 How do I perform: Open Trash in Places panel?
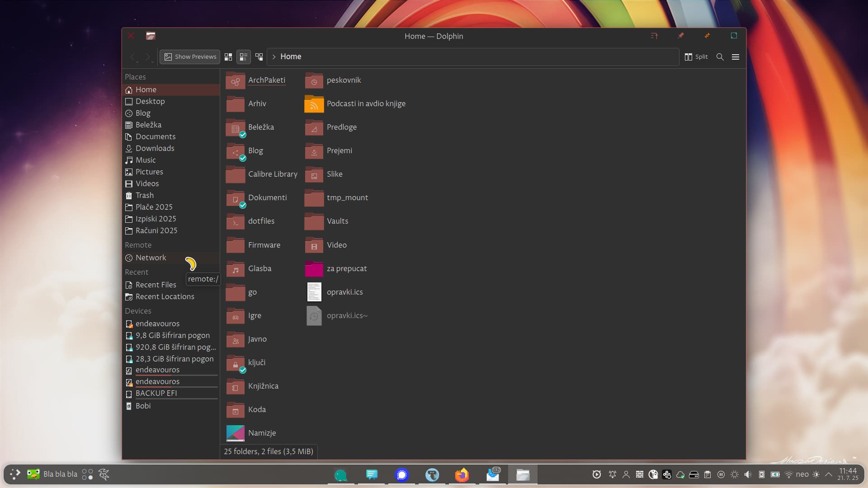[145, 195]
